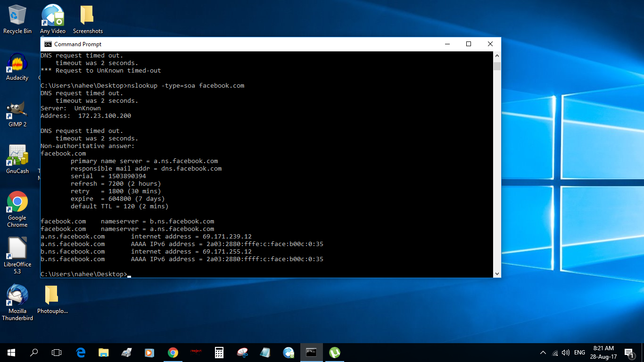644x362 pixels.
Task: Click the 'internet address = 69.171.255.12' text
Action: pos(191,252)
